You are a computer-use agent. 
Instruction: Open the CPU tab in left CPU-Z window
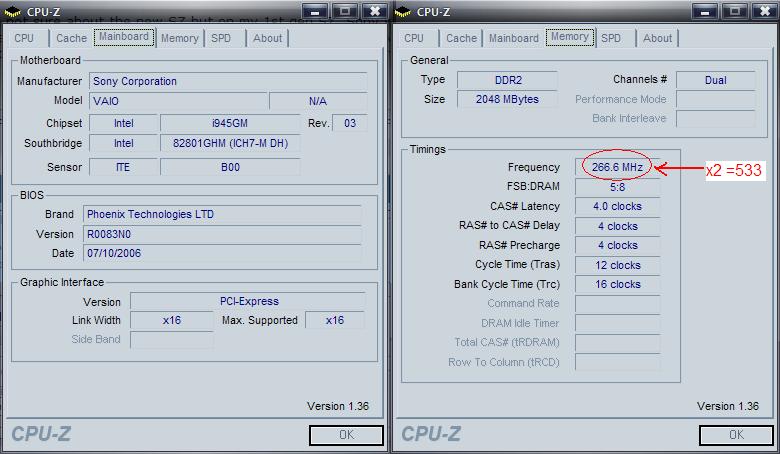point(24,38)
